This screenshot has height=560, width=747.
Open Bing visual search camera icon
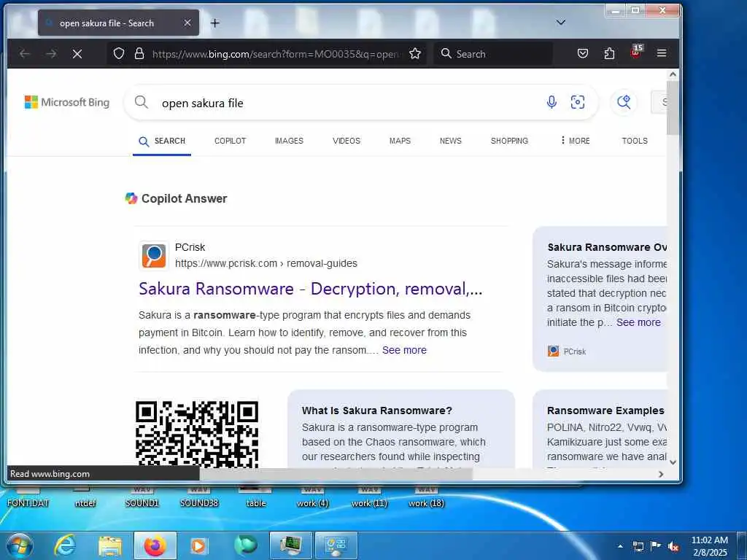pyautogui.click(x=578, y=102)
